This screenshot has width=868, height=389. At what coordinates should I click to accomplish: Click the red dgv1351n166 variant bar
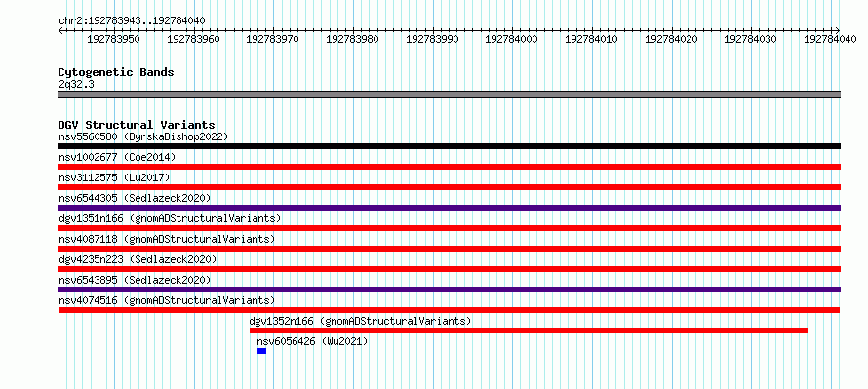point(450,228)
